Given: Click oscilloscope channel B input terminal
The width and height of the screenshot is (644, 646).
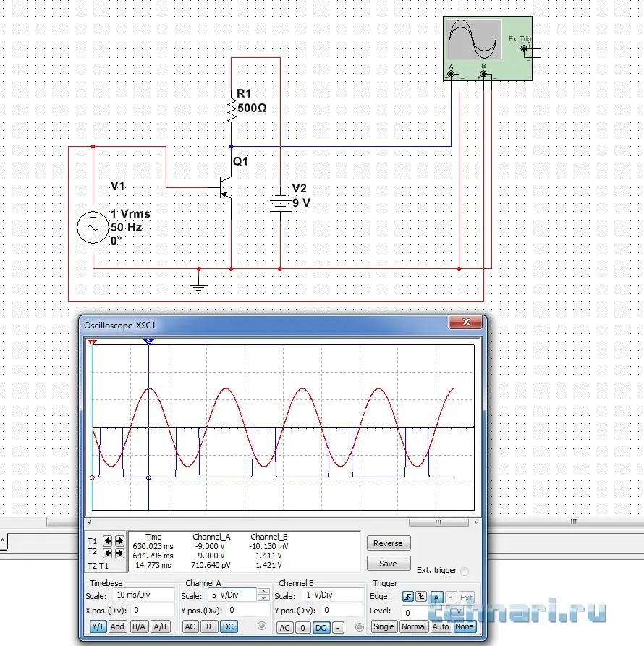Looking at the screenshot, I should (483, 75).
